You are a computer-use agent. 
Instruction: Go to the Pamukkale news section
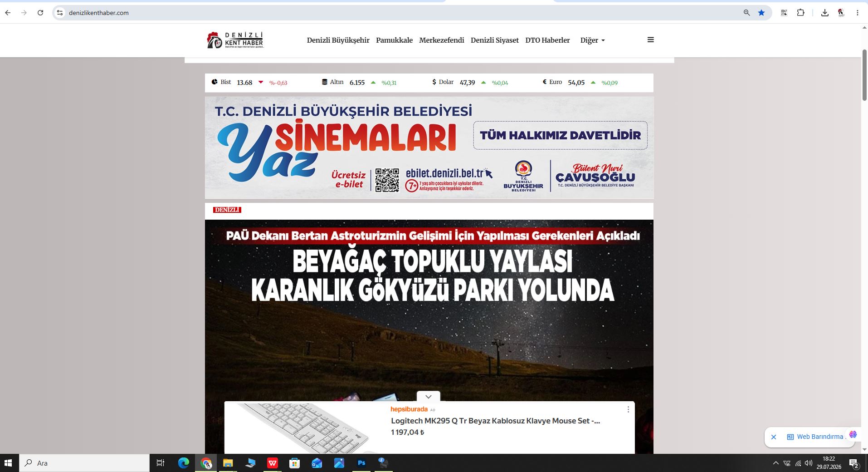click(394, 40)
